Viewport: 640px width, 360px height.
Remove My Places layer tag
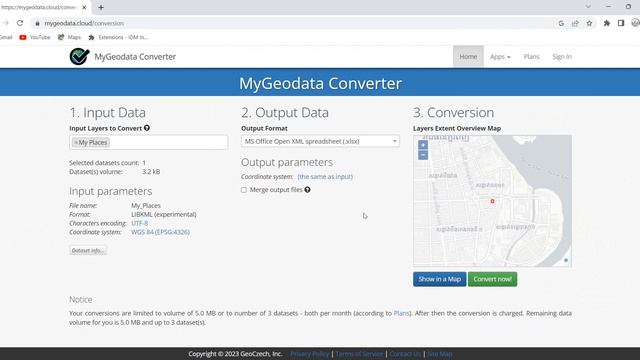coord(76,142)
